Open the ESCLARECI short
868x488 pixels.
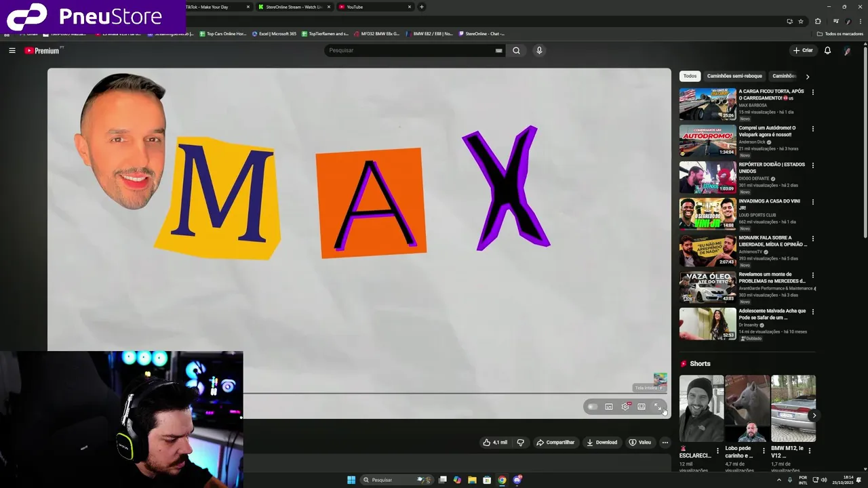(701, 409)
